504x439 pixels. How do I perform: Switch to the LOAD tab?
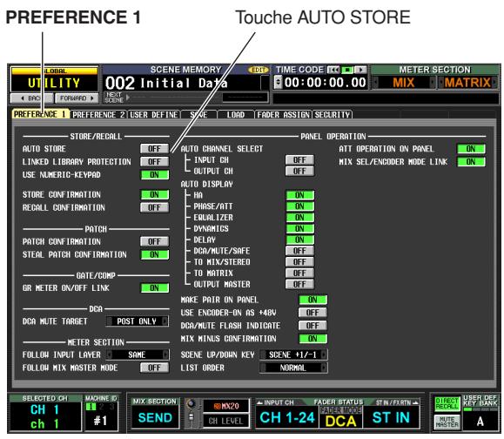click(x=236, y=115)
